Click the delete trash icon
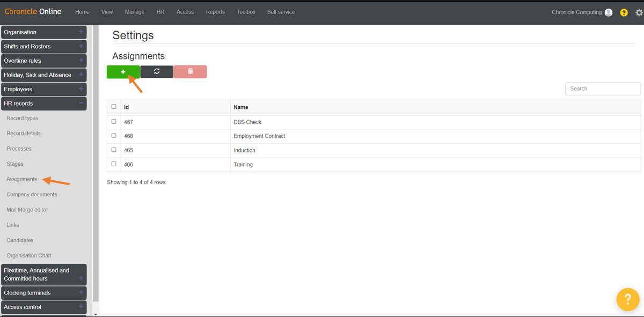This screenshot has height=317, width=644. pyautogui.click(x=190, y=71)
